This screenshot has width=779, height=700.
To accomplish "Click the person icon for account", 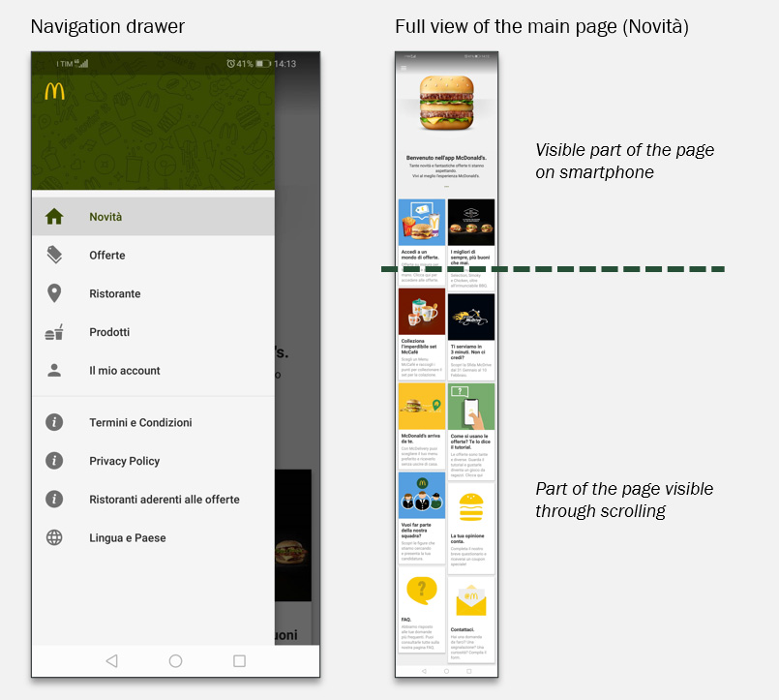I will point(55,370).
